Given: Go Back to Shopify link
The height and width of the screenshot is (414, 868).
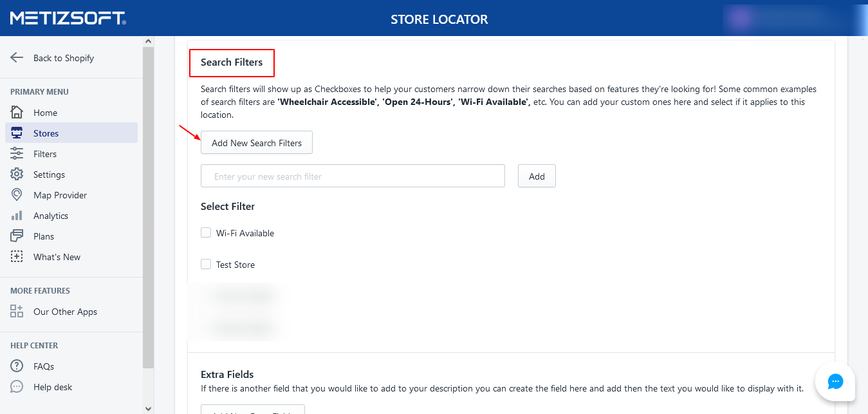Looking at the screenshot, I should [x=63, y=58].
